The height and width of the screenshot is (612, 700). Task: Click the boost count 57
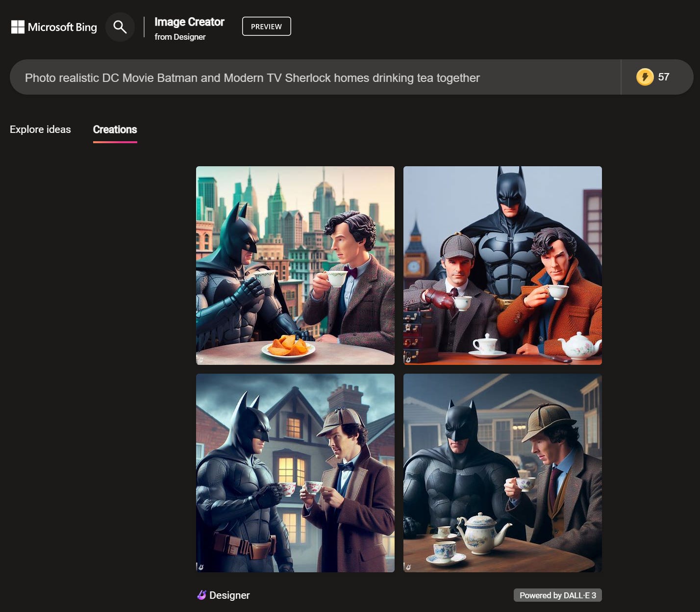point(664,77)
